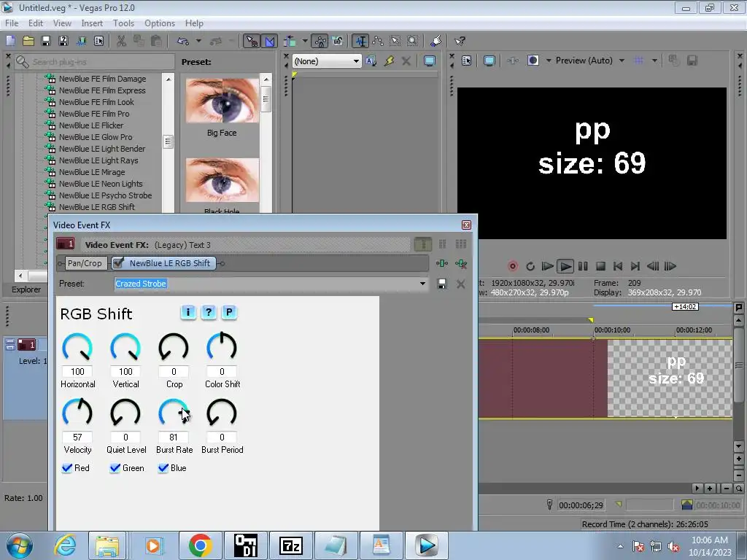Select NewBlue FE Film Damage in the plug-in list
The image size is (747, 560).
pos(102,79)
